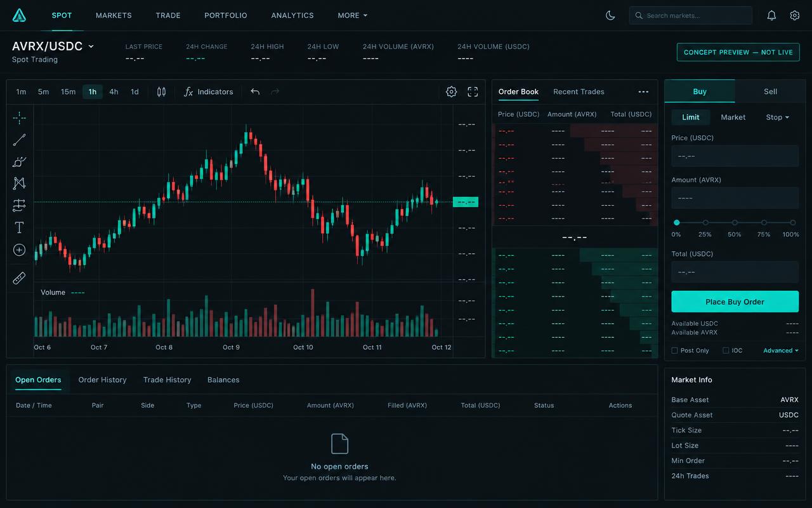Viewport: 812px width, 508px height.
Task: Toggle dark mode moon icon
Action: [610, 15]
